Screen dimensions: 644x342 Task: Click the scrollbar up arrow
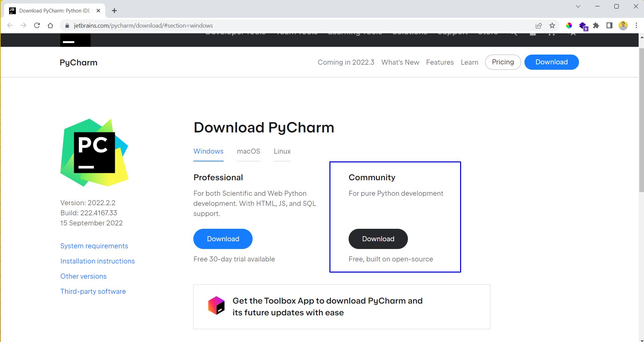(641, 37)
